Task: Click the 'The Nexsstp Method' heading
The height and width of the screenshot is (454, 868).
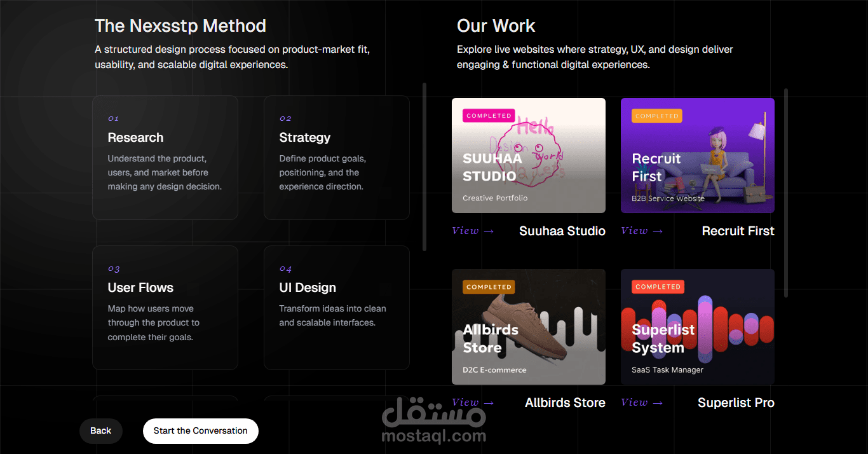Action: point(180,26)
